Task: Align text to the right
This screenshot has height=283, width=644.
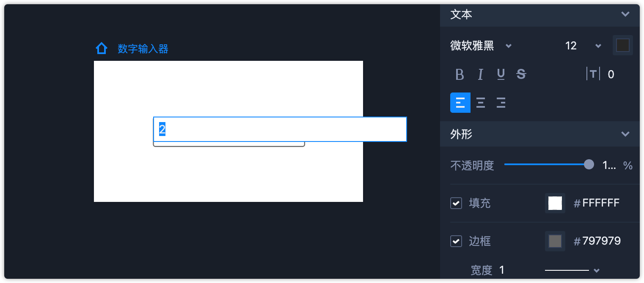Action: pos(501,103)
